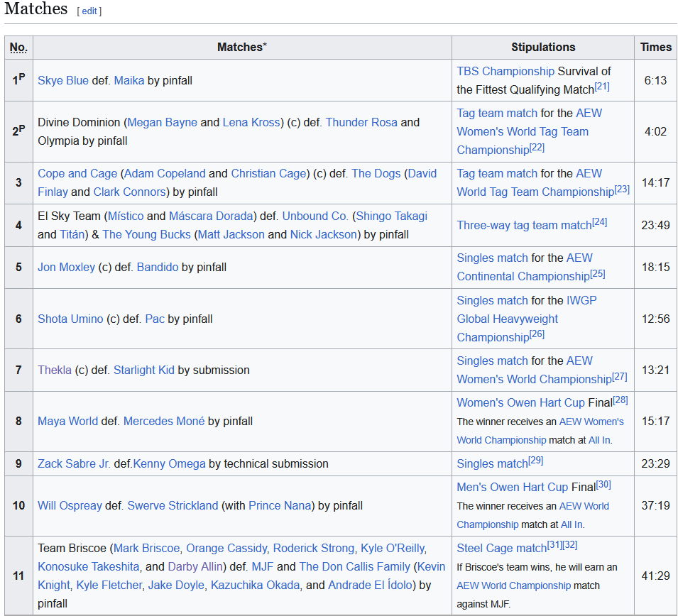Click citation reference [32]
The height and width of the screenshot is (616, 678).
(x=570, y=544)
